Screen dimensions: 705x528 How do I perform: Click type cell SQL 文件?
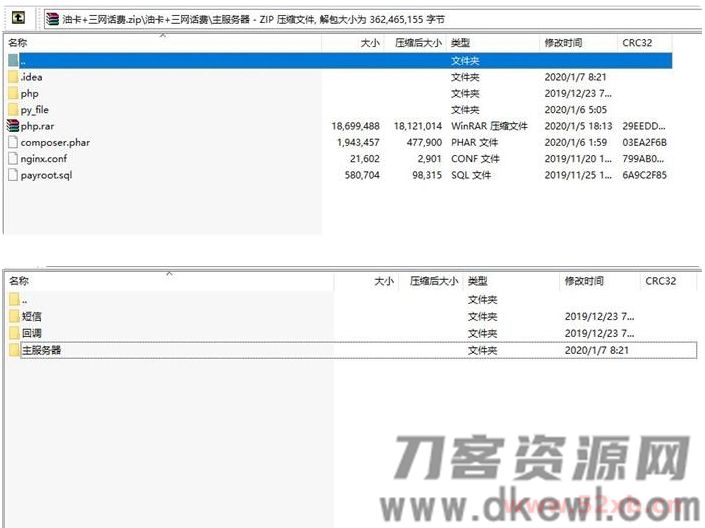coord(471,175)
